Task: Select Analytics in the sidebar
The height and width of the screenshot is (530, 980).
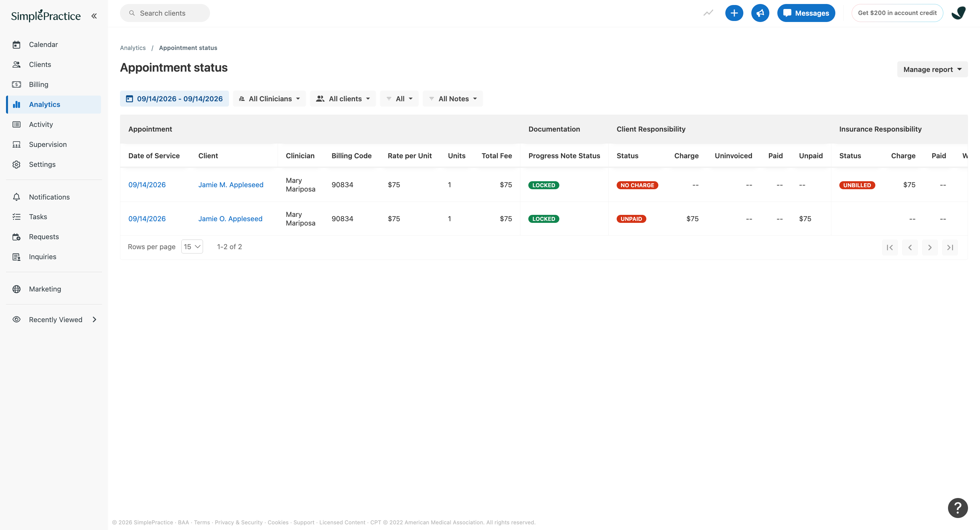Action: [54, 105]
